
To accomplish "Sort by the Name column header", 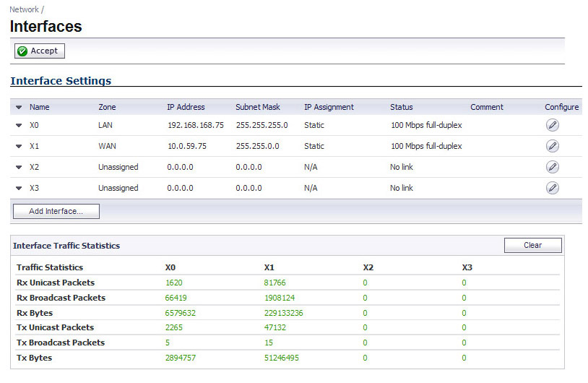I will [40, 107].
